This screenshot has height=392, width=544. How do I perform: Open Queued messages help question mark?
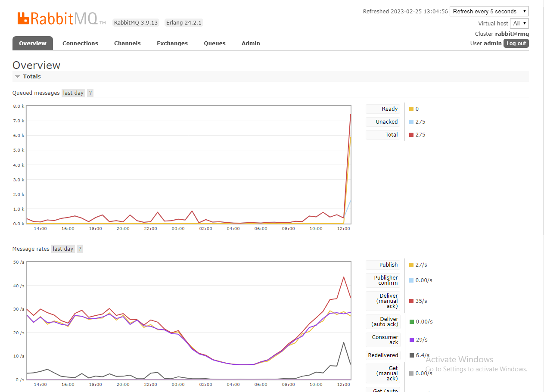point(90,93)
